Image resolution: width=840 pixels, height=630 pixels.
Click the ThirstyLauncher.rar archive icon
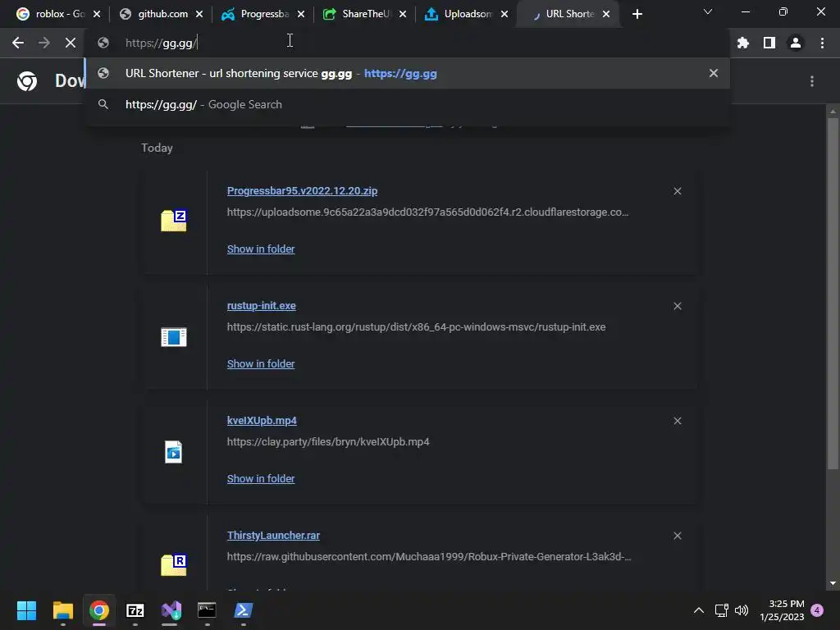click(x=174, y=564)
